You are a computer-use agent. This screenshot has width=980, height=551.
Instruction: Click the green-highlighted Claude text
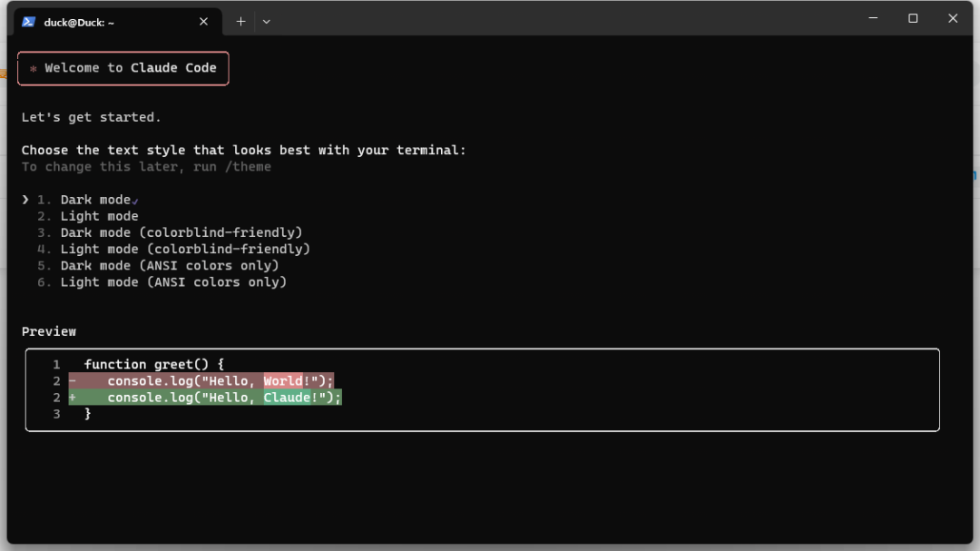point(287,398)
